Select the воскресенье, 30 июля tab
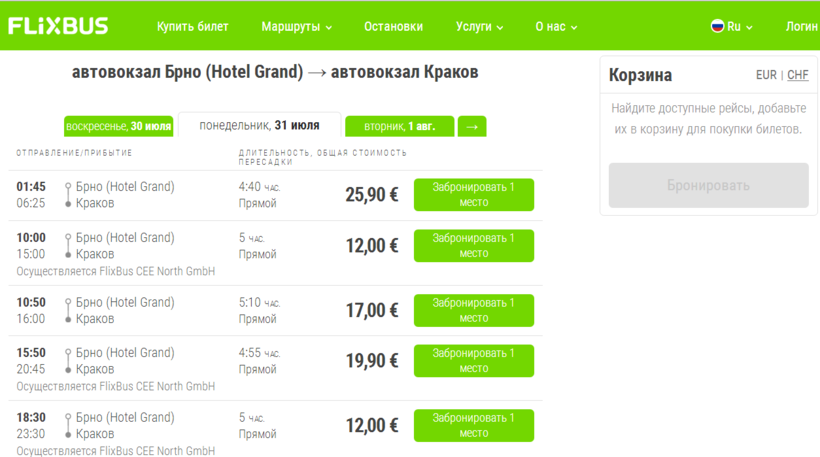The image size is (820, 457). [119, 127]
